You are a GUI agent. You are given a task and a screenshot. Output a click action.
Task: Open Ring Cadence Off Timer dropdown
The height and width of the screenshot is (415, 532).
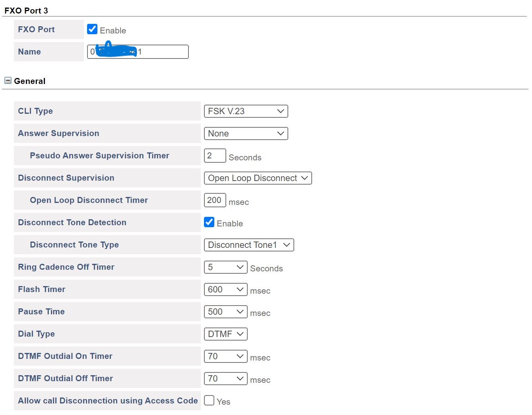coord(225,267)
